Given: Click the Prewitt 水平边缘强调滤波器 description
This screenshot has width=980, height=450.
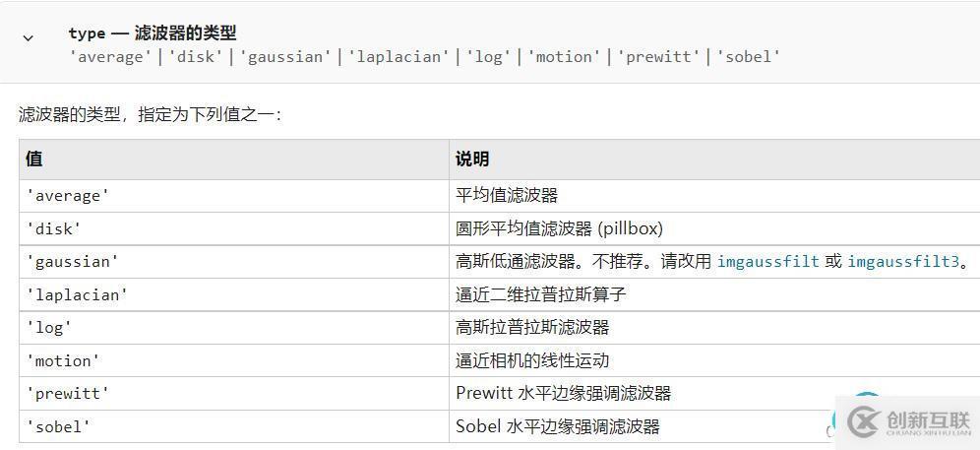Looking at the screenshot, I should (x=564, y=394).
